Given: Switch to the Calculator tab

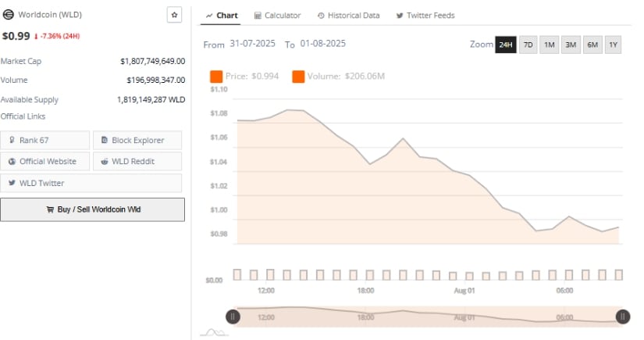Looking at the screenshot, I should 278,16.
